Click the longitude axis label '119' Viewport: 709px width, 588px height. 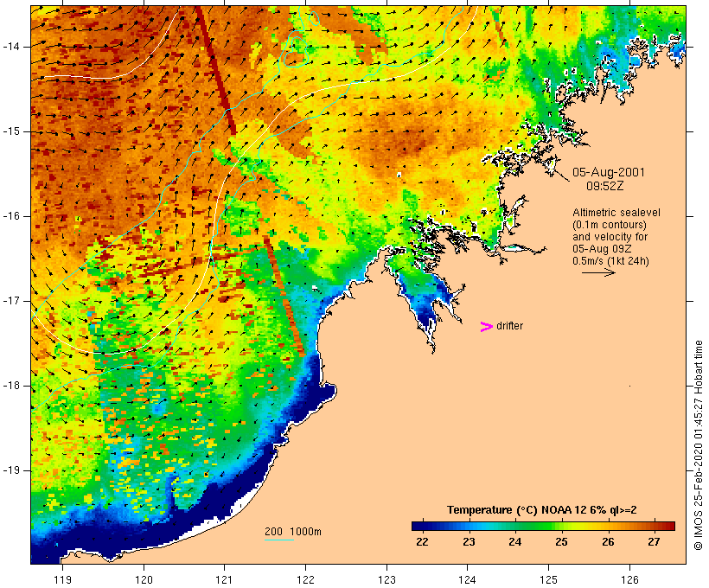(63, 579)
